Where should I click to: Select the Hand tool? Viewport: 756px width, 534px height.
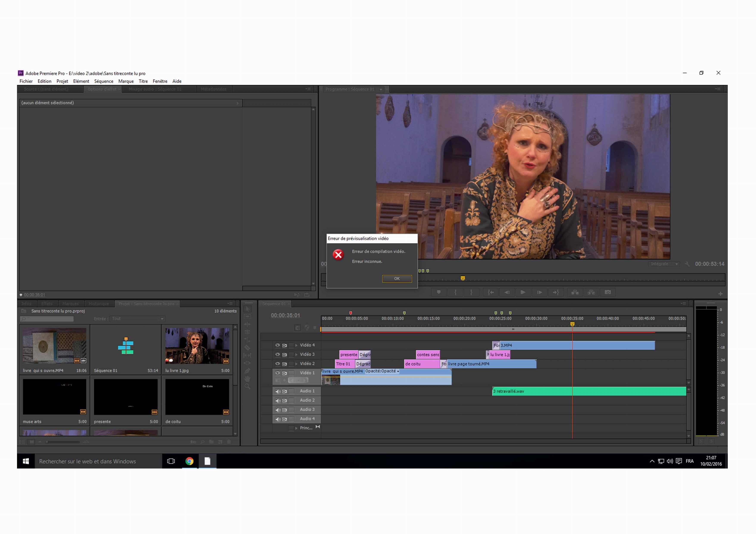(x=248, y=379)
